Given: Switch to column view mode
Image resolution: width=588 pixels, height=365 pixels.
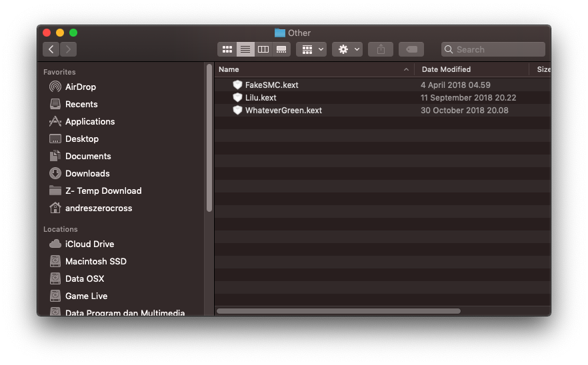Looking at the screenshot, I should (x=263, y=49).
